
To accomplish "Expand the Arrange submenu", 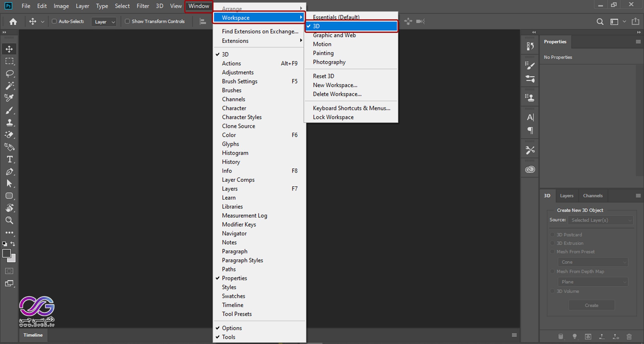I will 259,8.
